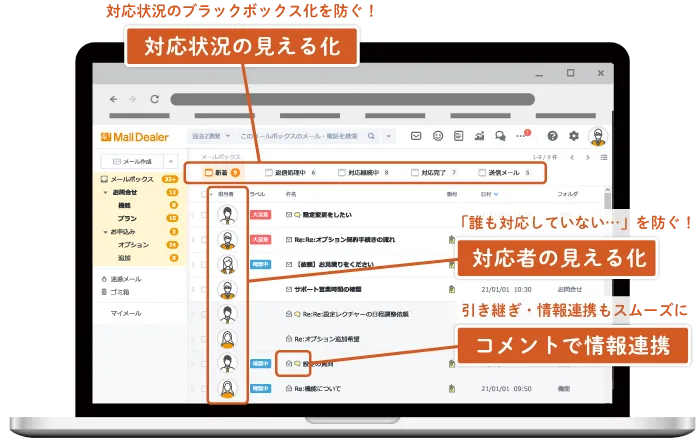The width and height of the screenshot is (700, 444).
Task: Select the 対応完了 tab
Action: pos(432,173)
